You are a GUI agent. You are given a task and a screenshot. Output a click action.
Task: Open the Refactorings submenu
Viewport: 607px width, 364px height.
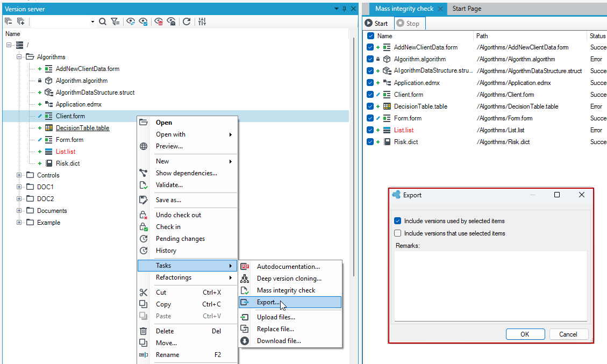click(188, 277)
